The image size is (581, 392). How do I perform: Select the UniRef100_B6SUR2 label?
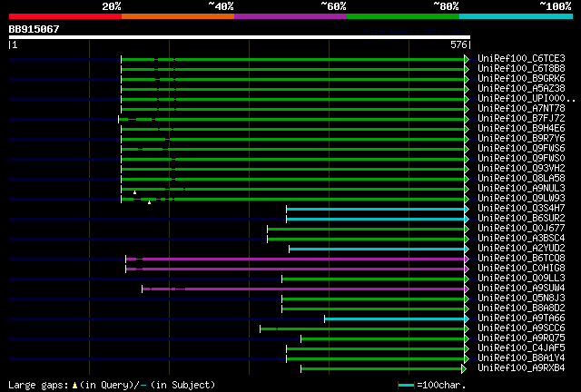[x=521, y=218]
